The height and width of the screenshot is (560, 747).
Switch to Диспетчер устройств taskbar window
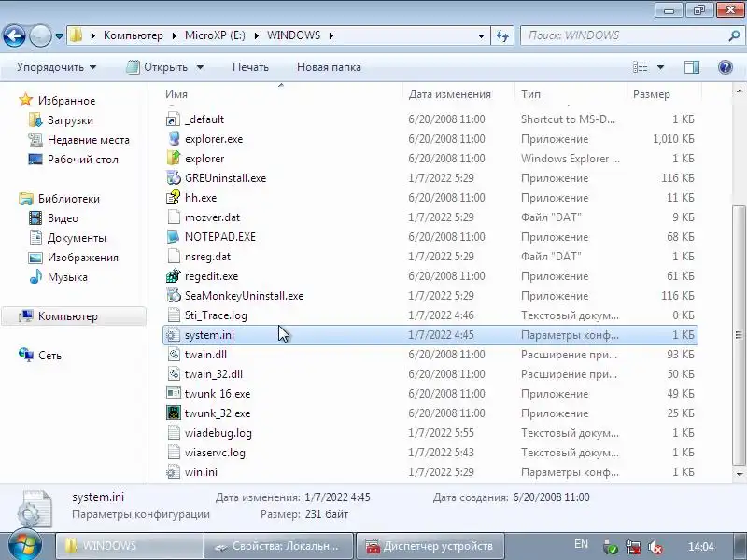[x=430, y=546]
